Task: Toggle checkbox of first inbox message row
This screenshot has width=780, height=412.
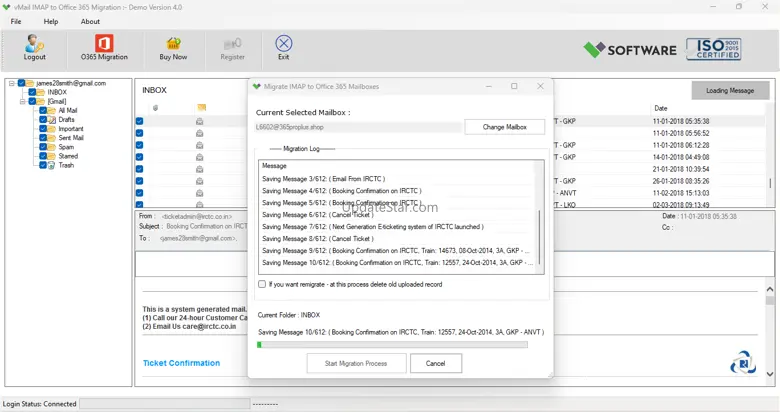Action: click(x=139, y=121)
